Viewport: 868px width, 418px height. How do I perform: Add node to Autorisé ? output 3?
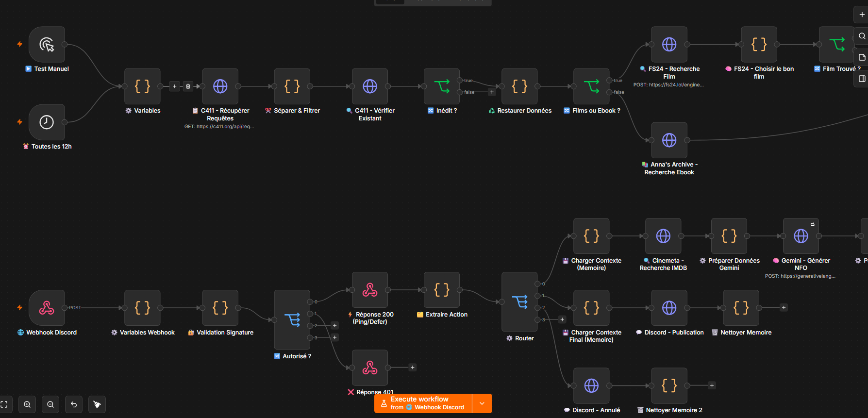(334, 337)
